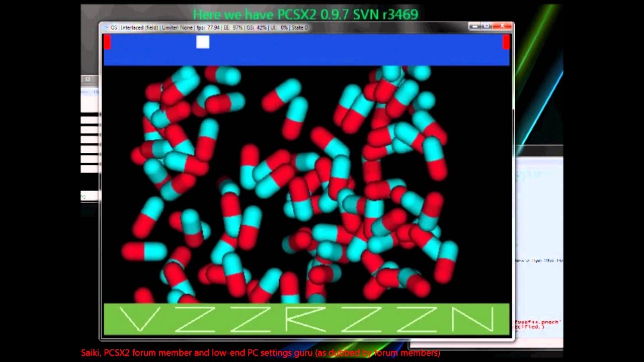The image size is (644, 362).
Task: Maximize the PCSX2 GS window
Action: [487, 26]
